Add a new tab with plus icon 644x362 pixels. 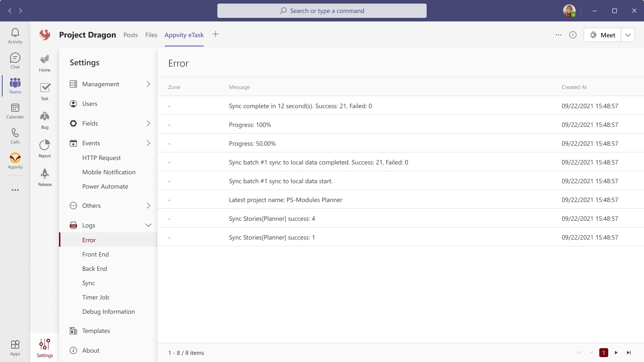pos(216,34)
